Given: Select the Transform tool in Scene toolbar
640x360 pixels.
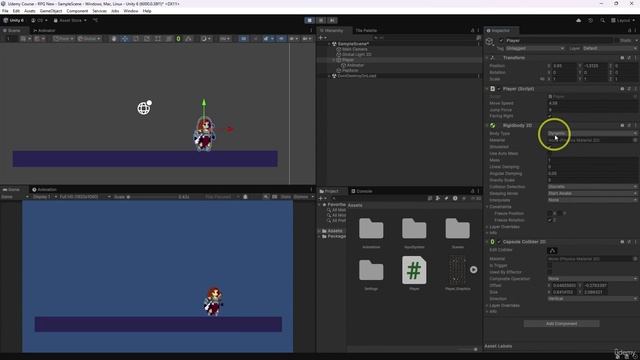Looking at the screenshot, I should coord(169,39).
